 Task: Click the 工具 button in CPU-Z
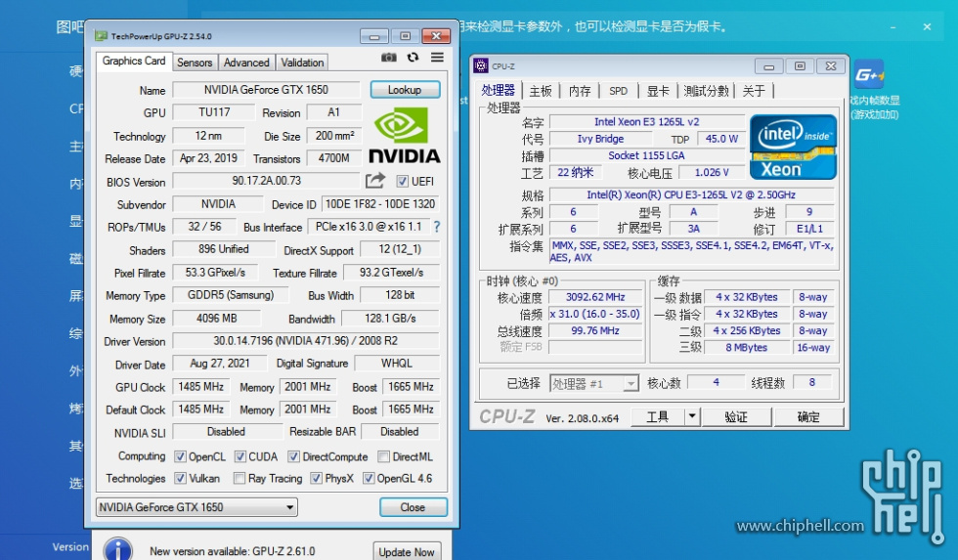click(x=657, y=417)
